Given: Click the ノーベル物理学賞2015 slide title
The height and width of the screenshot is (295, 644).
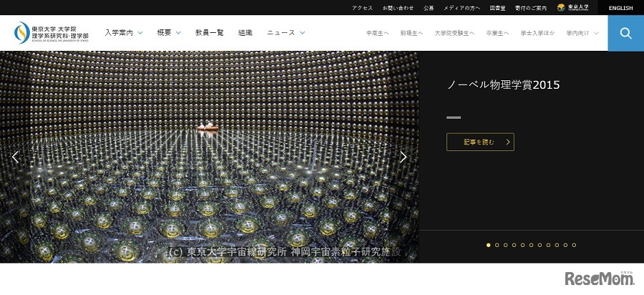Looking at the screenshot, I should (503, 85).
